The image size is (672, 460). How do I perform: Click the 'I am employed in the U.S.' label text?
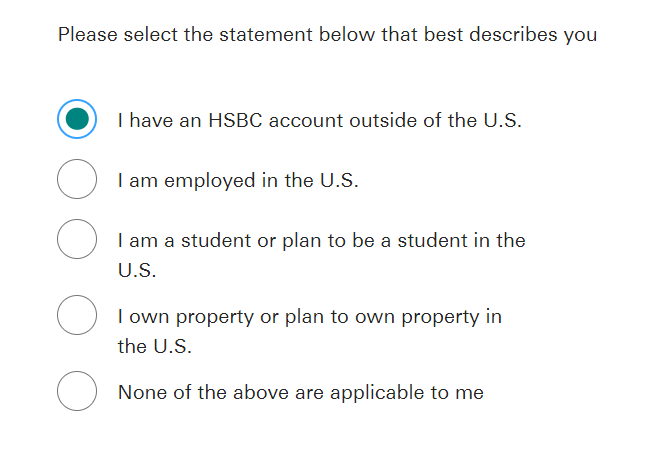[238, 180]
